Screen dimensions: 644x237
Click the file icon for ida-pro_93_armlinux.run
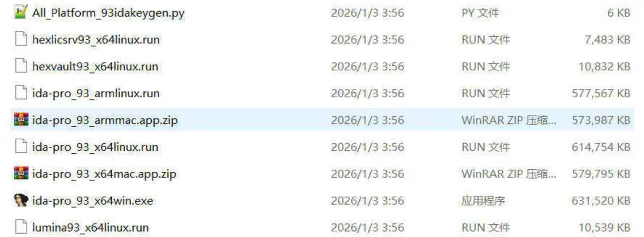pos(20,93)
